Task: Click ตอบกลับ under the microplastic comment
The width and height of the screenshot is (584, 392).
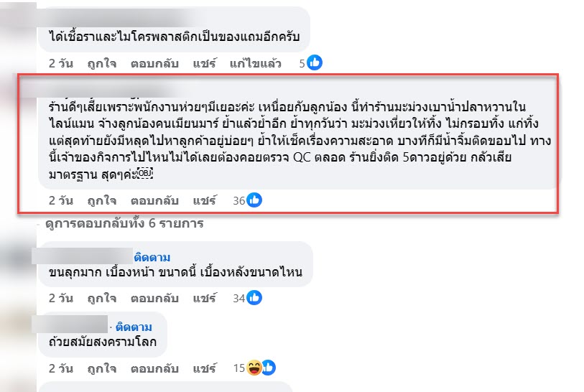Action: (154, 64)
